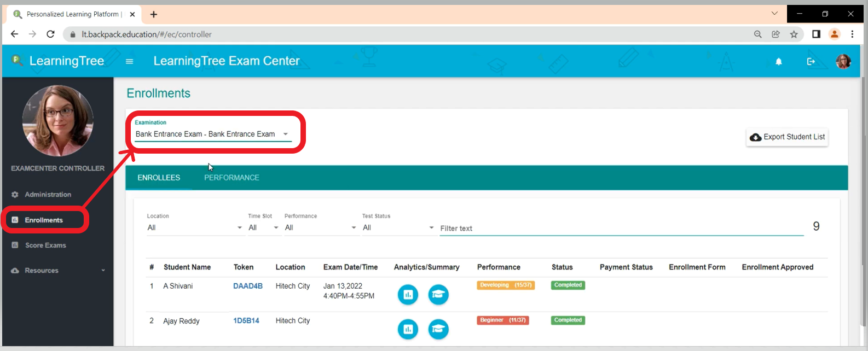The height and width of the screenshot is (351, 868).
Task: Open the Time Slot filter dropdown
Action: click(x=263, y=228)
